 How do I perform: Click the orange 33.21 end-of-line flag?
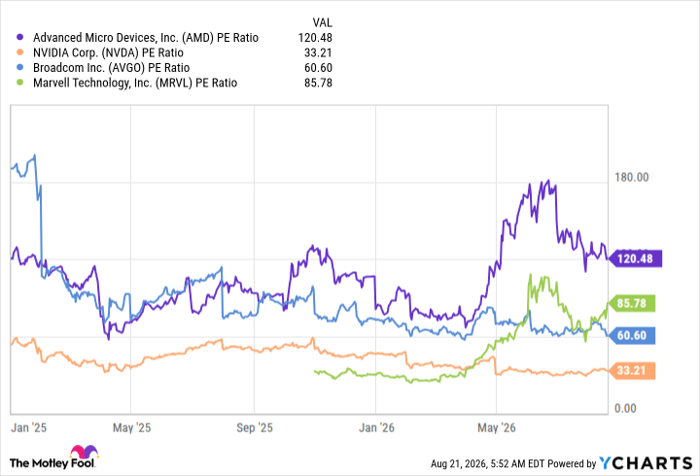tap(632, 371)
